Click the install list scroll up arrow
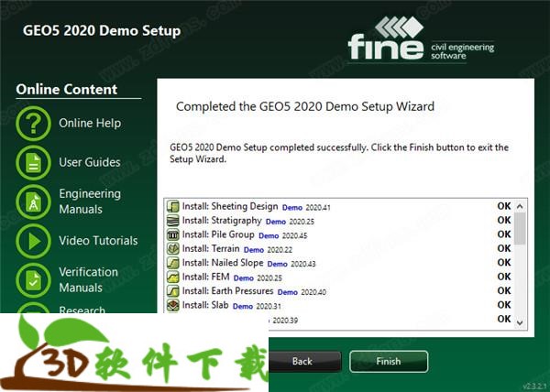The image size is (550, 392). coord(520,206)
